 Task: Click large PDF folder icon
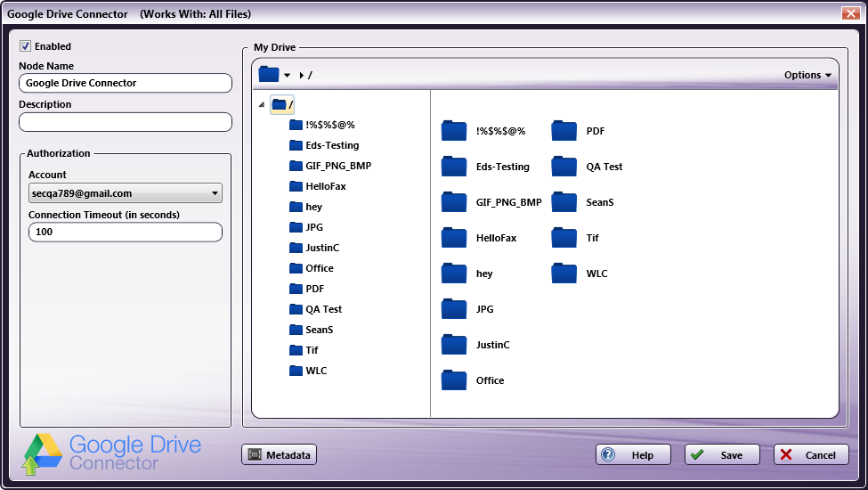click(564, 131)
